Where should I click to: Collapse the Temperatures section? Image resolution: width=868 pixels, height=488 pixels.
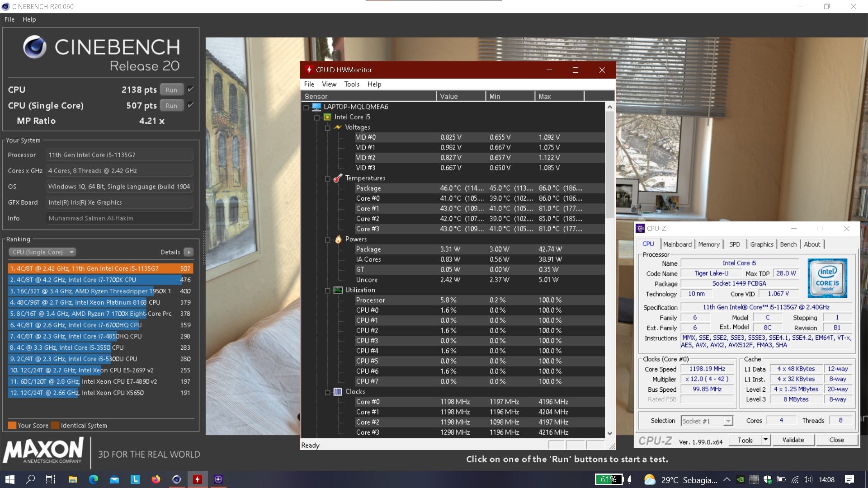(328, 178)
